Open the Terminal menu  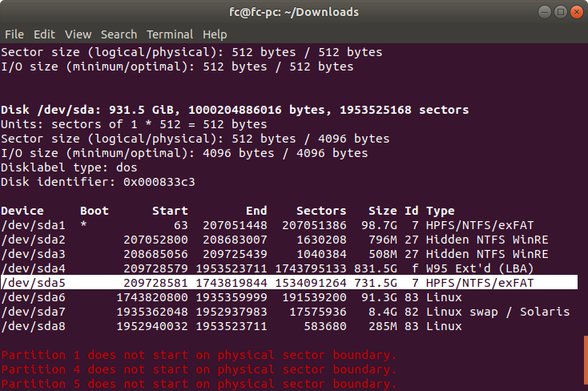point(170,34)
